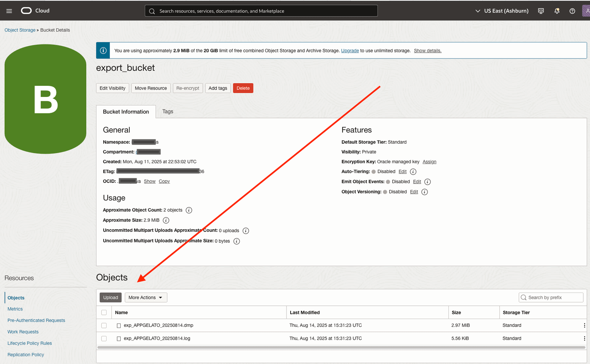Screen dimensions: 590x364
Task: Open the help question mark icon
Action: 572,11
